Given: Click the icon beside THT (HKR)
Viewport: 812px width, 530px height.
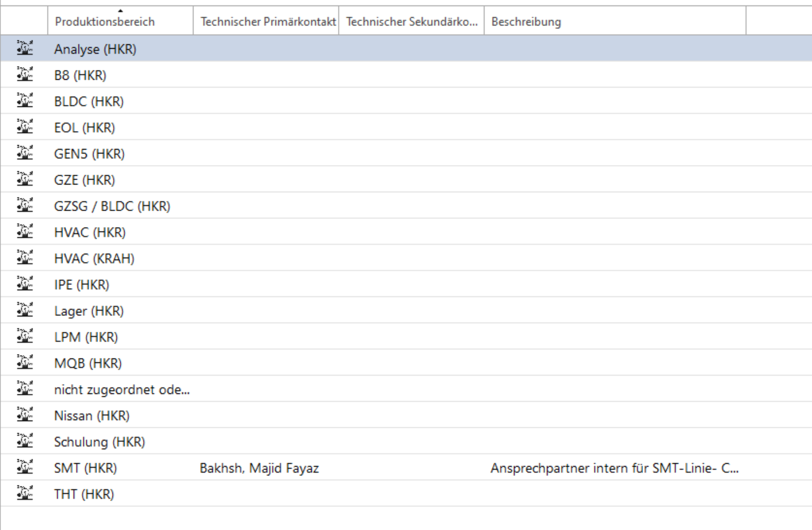Looking at the screenshot, I should (x=25, y=493).
